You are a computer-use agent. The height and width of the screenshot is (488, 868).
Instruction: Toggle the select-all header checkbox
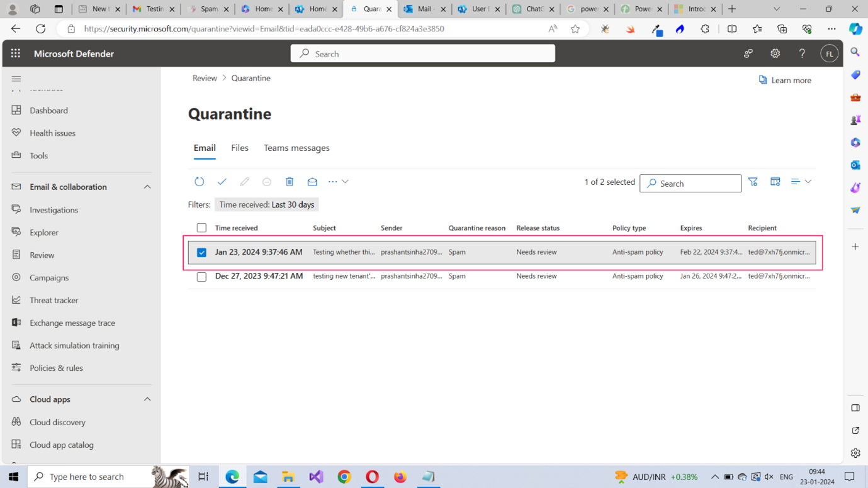(201, 228)
